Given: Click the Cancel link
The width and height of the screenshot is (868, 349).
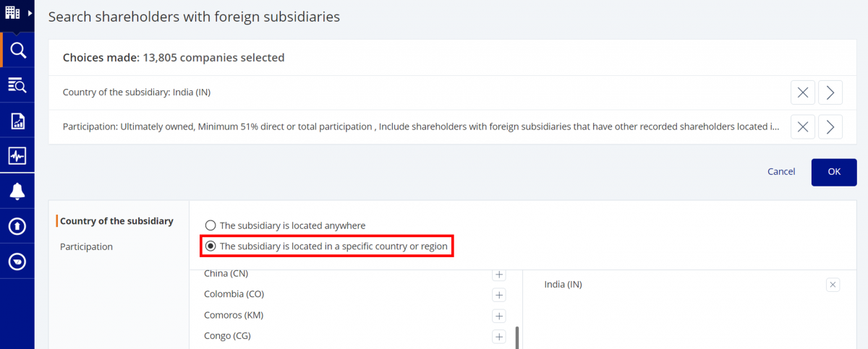Looking at the screenshot, I should coord(781,172).
